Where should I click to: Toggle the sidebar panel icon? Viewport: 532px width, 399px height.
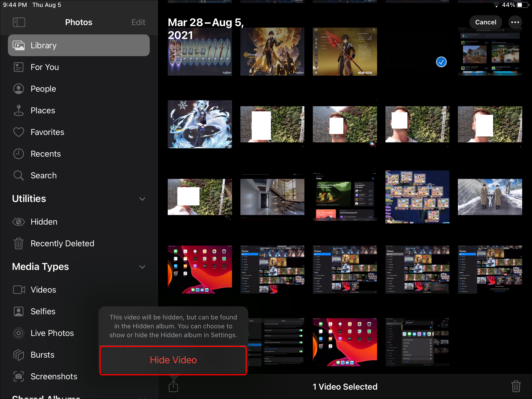[x=19, y=22]
